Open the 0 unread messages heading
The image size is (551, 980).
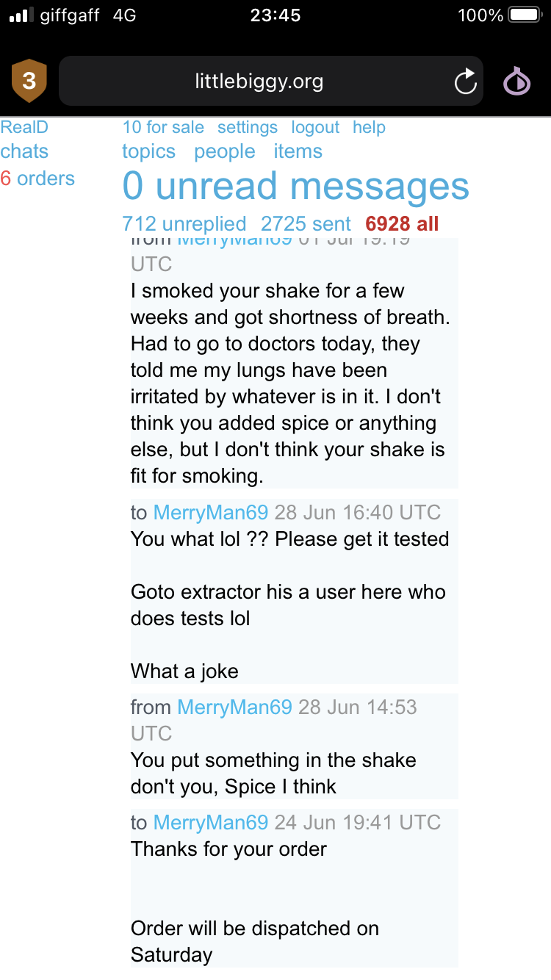pyautogui.click(x=295, y=186)
